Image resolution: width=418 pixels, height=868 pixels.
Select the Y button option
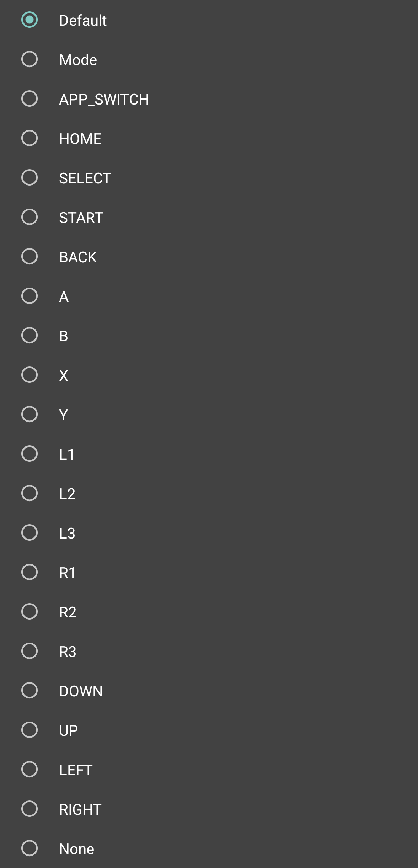[30, 414]
